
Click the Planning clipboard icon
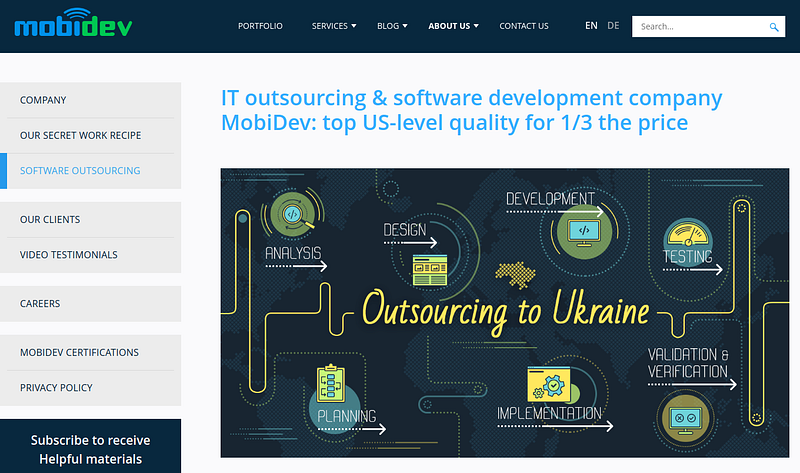331,383
